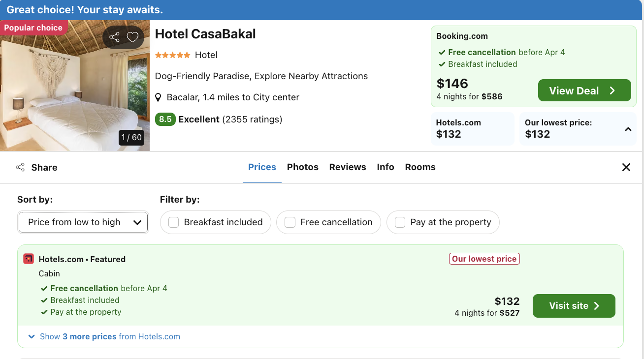The height and width of the screenshot is (359, 644).
Task: Close the hotel details panel
Action: click(626, 167)
